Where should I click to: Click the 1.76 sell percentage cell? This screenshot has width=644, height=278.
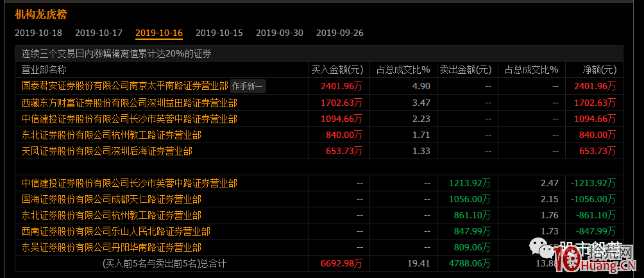click(x=550, y=215)
